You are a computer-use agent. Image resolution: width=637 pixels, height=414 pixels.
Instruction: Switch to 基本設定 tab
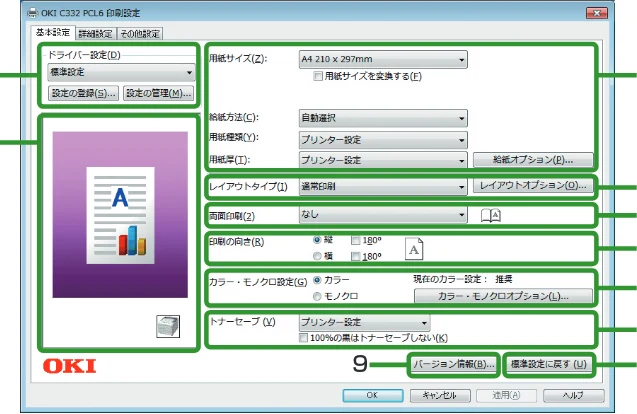53,33
